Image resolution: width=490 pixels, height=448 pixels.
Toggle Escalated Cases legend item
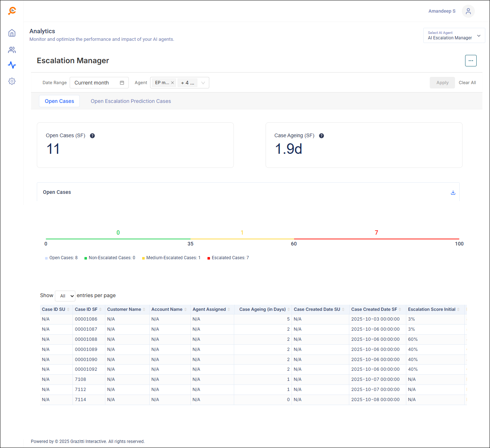pos(228,258)
